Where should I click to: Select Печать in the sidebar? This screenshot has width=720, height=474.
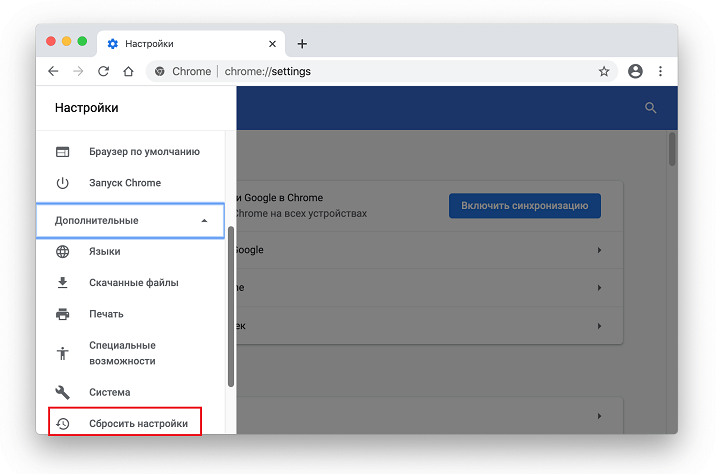coord(106,314)
